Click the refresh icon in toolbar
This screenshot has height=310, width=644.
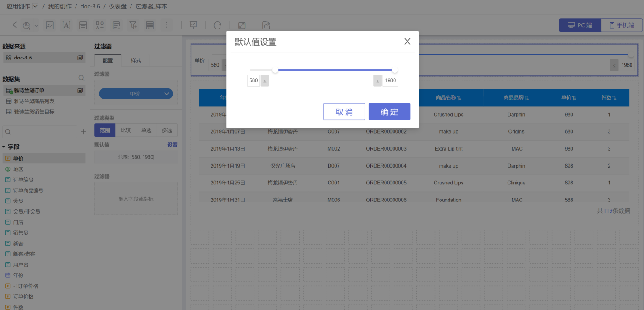click(217, 25)
